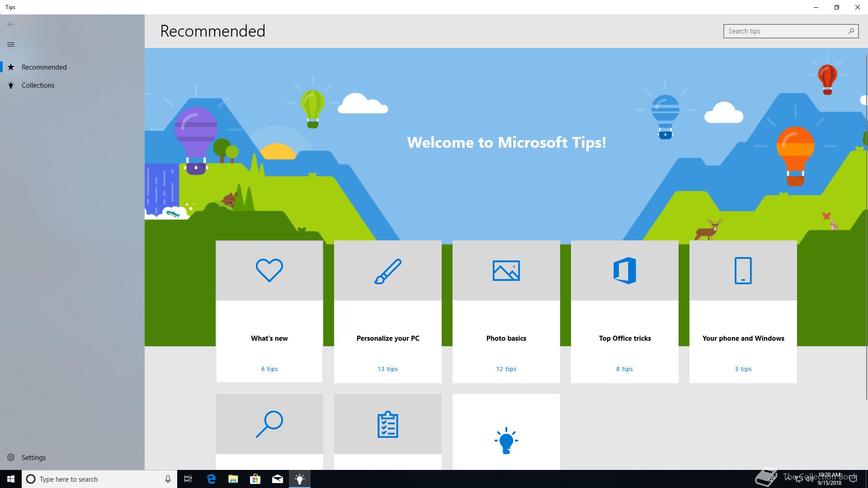Viewport: 868px width, 488px height.
Task: Open the Settings gear icon
Action: (x=11, y=457)
